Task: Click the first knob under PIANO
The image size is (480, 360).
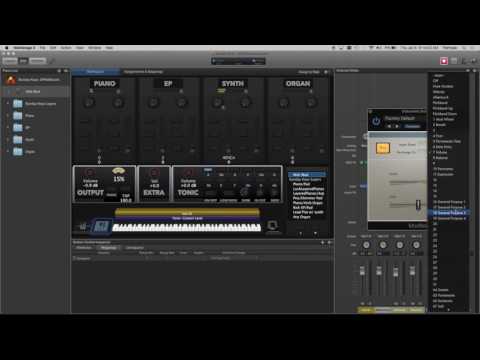Action: pos(89,102)
